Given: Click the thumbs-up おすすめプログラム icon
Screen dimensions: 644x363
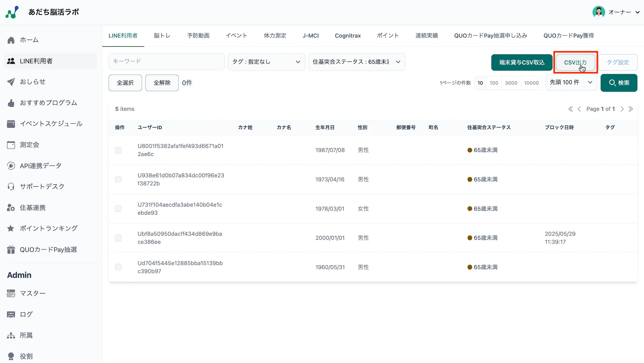Looking at the screenshot, I should 11,103.
